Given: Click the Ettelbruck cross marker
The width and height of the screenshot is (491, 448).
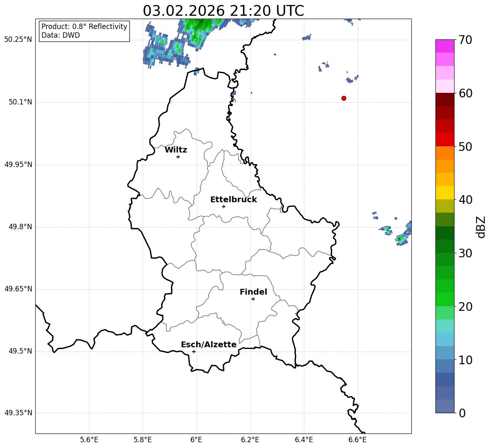Looking at the screenshot, I should pos(224,206).
